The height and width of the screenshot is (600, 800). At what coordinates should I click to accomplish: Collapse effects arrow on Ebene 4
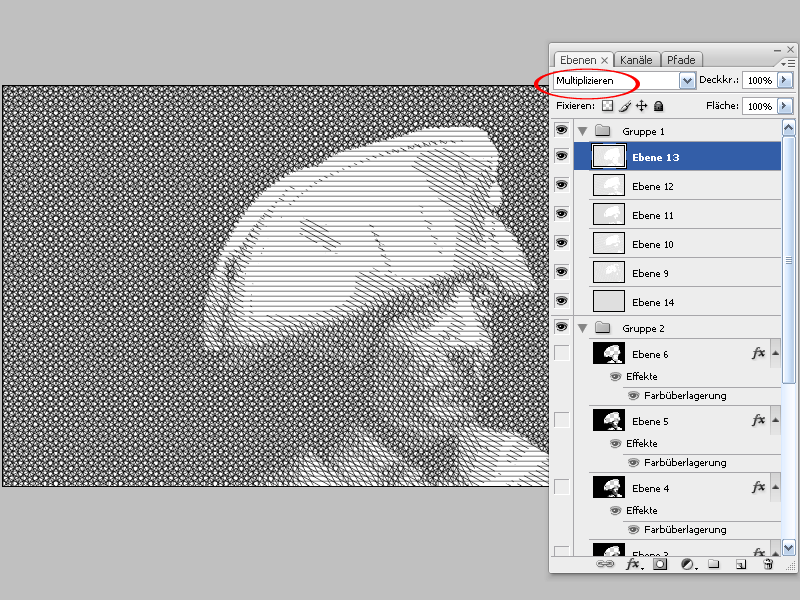(x=776, y=487)
